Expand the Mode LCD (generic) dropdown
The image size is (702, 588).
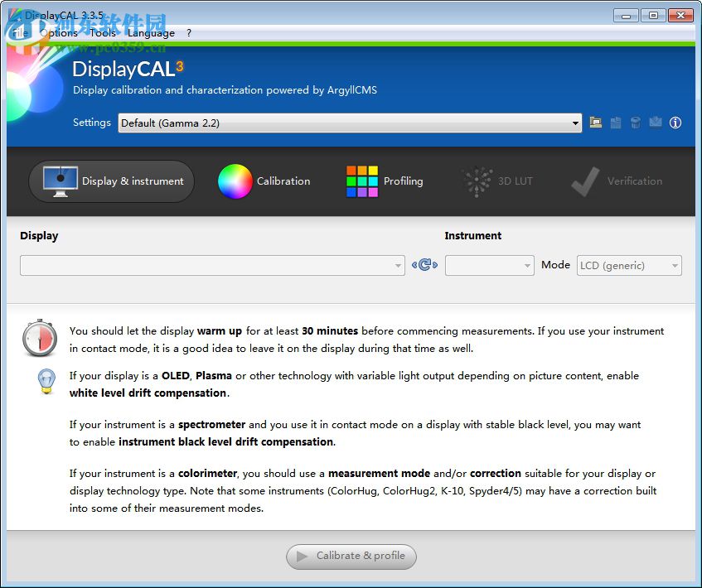629,265
